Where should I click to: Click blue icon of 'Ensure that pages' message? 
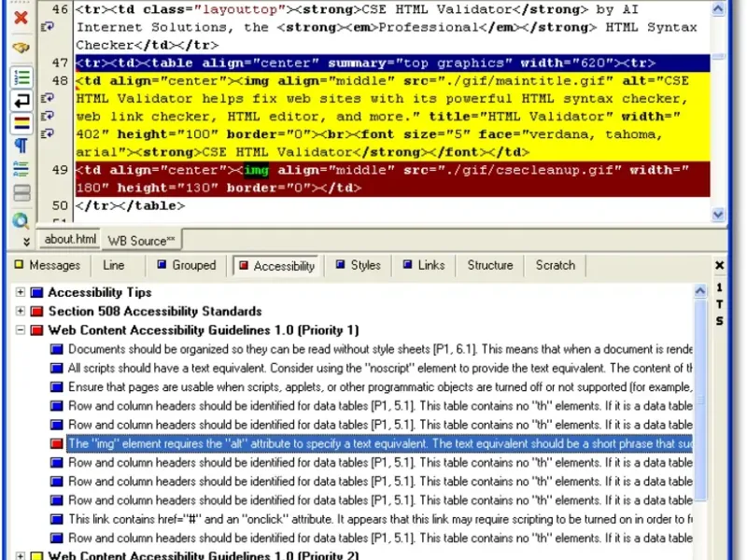[57, 387]
